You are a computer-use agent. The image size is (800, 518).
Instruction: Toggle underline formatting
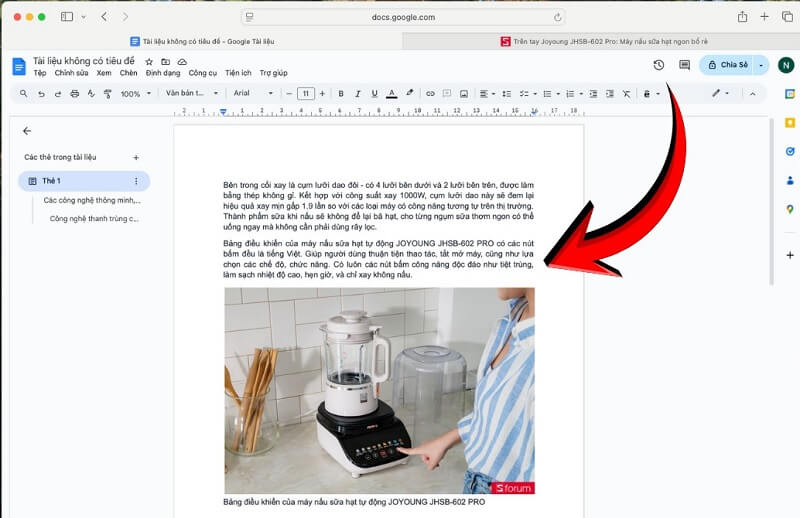tap(374, 94)
